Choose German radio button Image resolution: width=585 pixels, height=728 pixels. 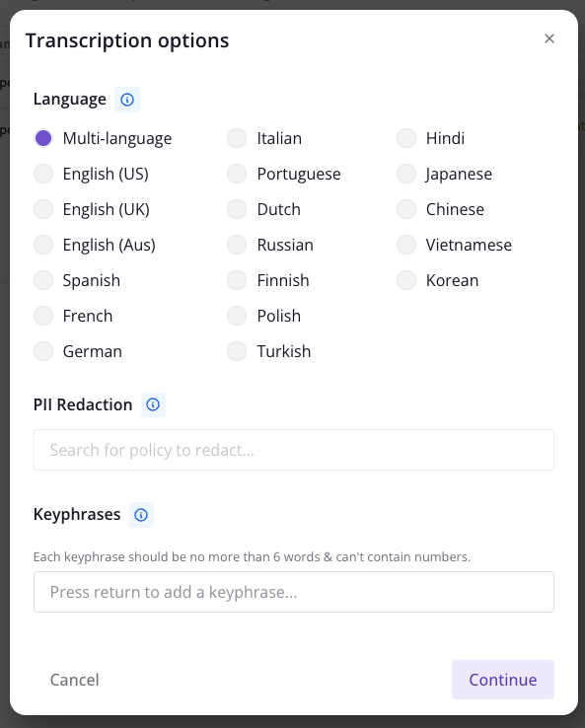click(43, 351)
